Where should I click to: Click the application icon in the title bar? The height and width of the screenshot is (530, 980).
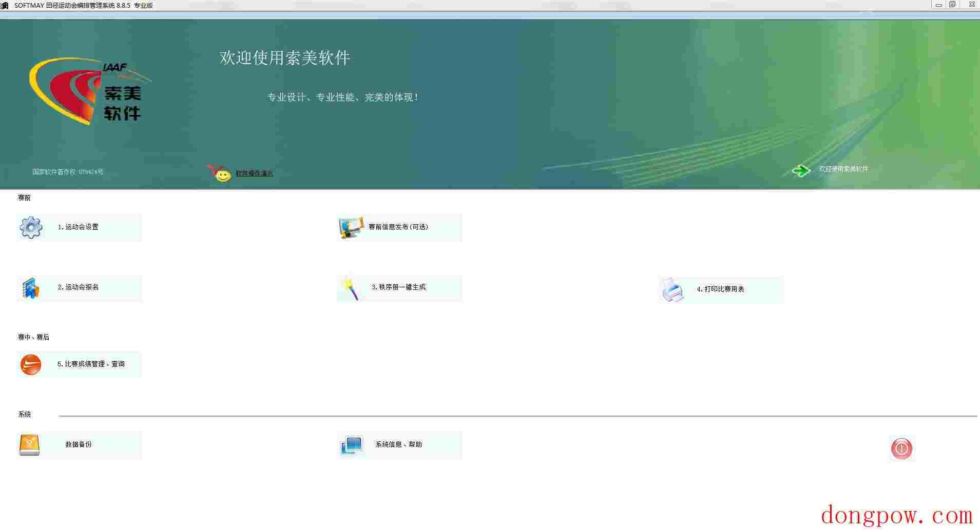[5, 5]
